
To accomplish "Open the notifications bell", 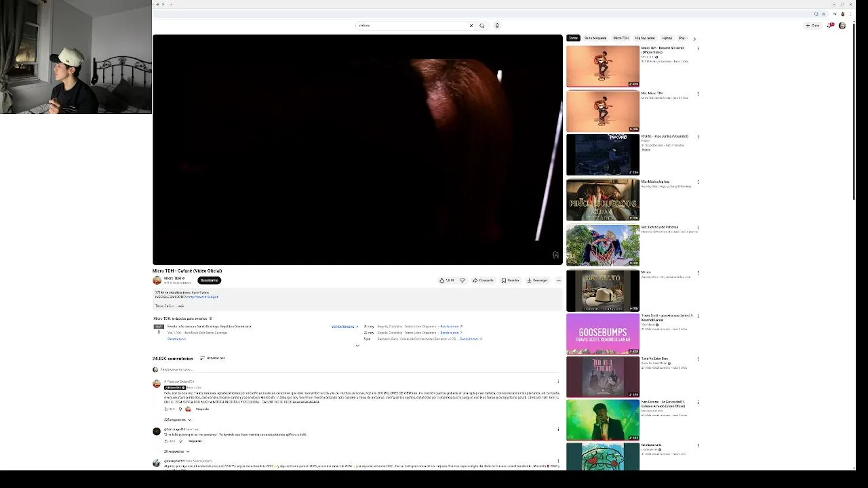I will tap(831, 26).
